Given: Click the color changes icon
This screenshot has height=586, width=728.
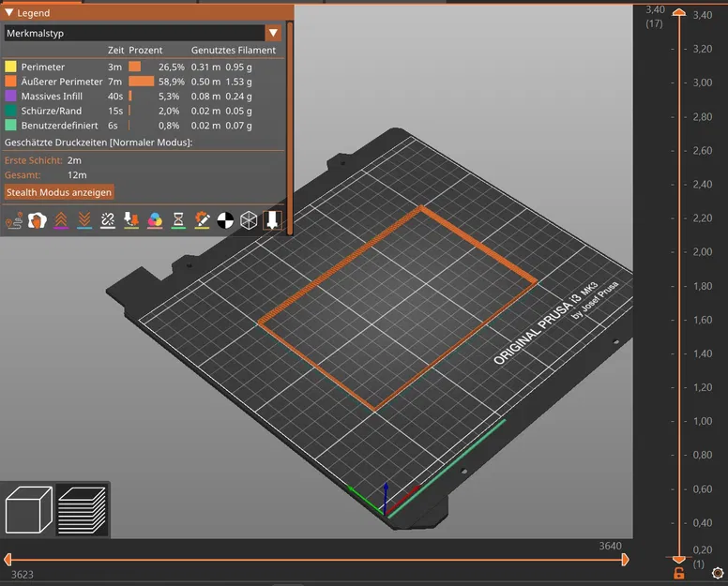Looking at the screenshot, I should pyautogui.click(x=155, y=220).
